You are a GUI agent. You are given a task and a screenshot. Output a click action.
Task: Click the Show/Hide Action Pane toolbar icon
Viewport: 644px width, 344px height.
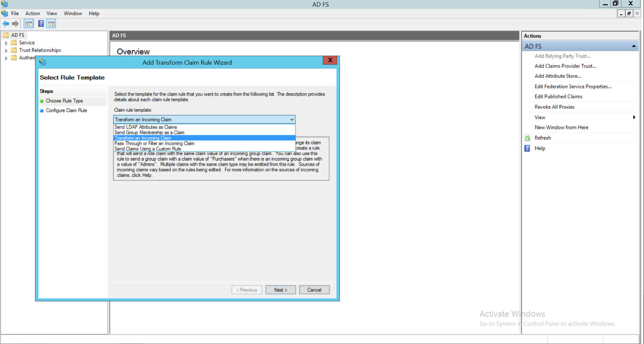(x=51, y=24)
